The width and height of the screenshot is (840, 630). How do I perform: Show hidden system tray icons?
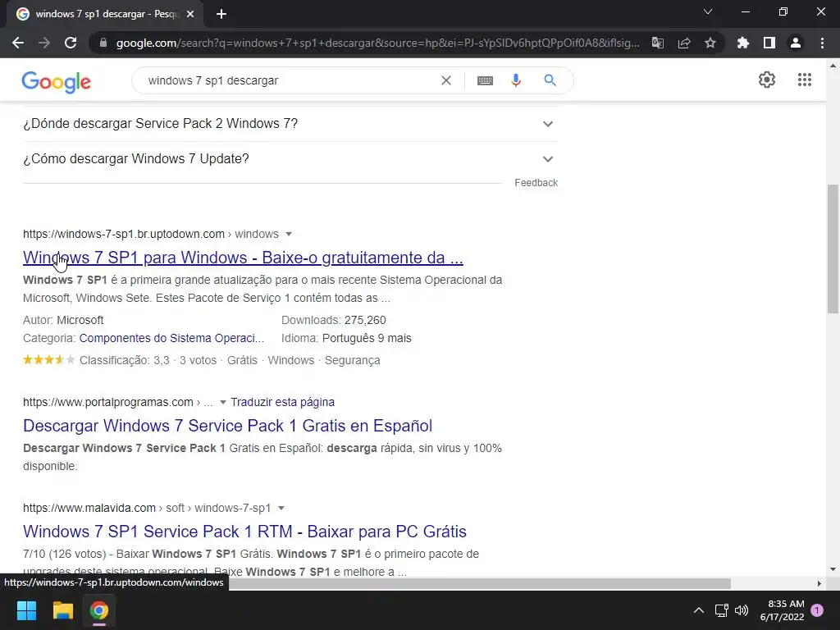(x=699, y=610)
